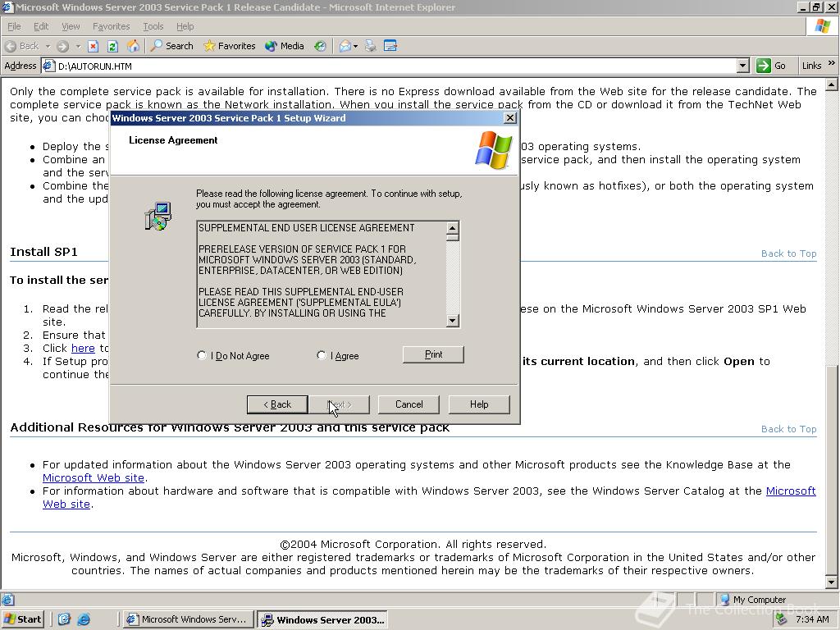The height and width of the screenshot is (630, 840).
Task: Open the Media pane from toolbar
Action: [x=285, y=46]
